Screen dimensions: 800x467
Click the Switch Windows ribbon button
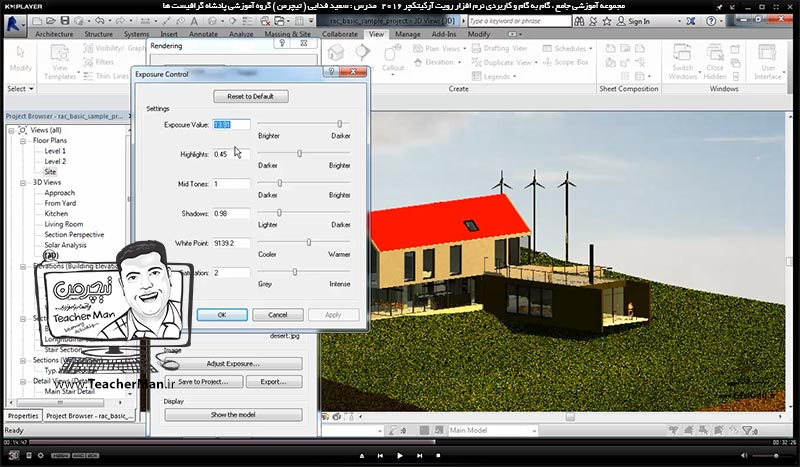[682, 62]
